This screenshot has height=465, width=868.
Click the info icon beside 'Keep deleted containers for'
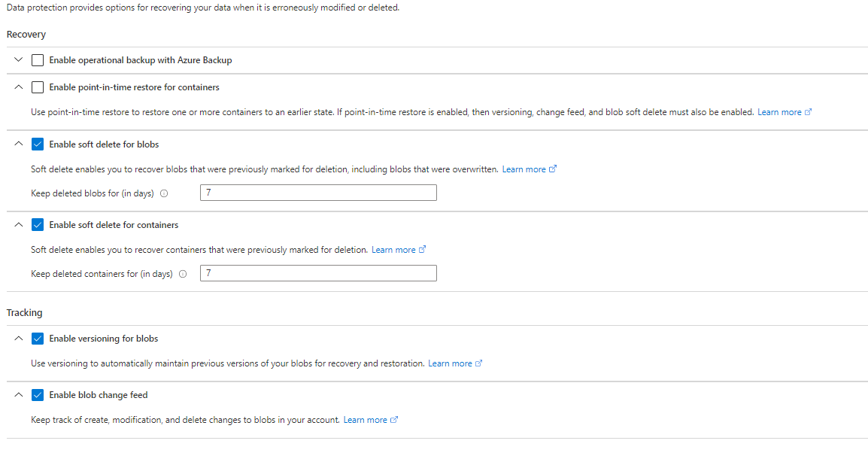[183, 274]
